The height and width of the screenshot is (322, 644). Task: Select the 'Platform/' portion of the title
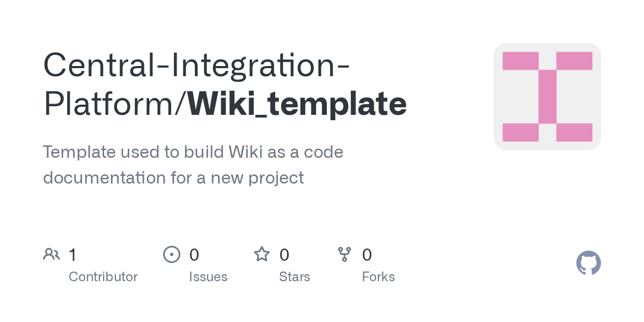click(114, 104)
